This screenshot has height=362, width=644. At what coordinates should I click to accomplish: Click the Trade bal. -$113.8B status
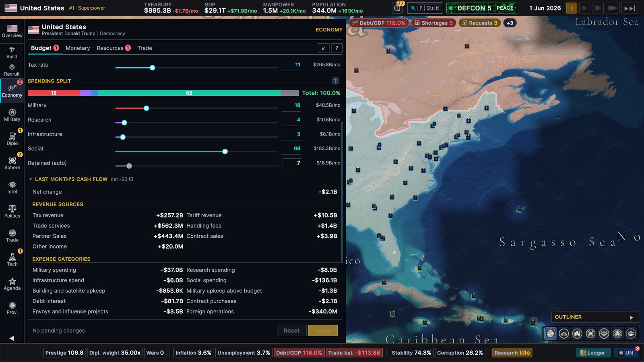[x=354, y=353]
